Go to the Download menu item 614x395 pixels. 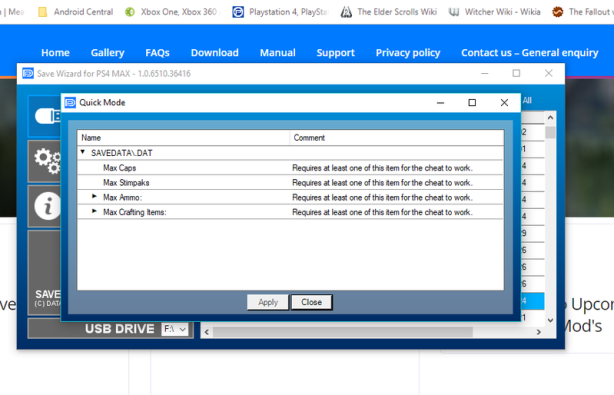click(215, 53)
